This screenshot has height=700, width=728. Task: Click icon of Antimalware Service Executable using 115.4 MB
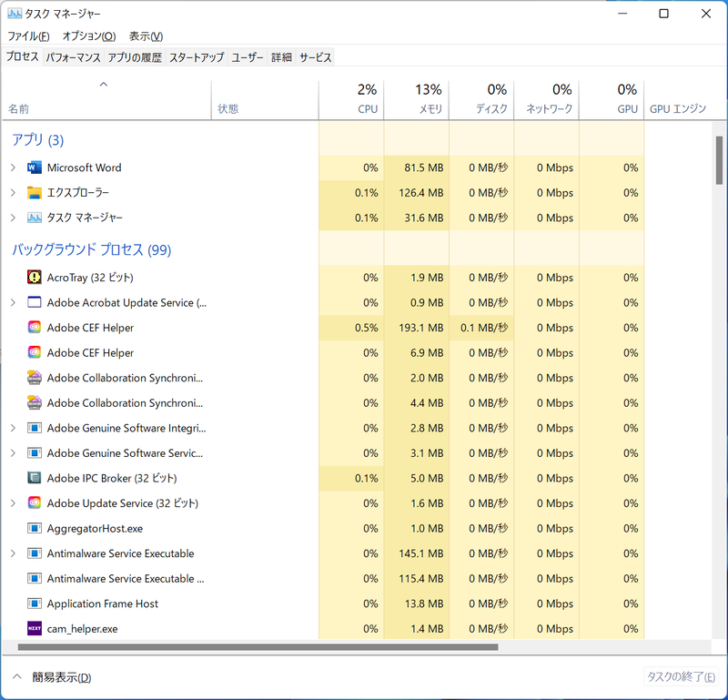[35, 578]
